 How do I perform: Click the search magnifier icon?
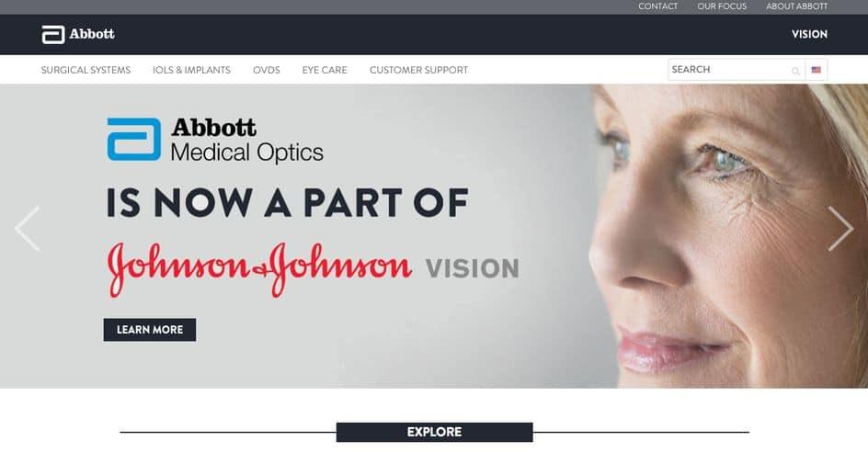pos(795,71)
